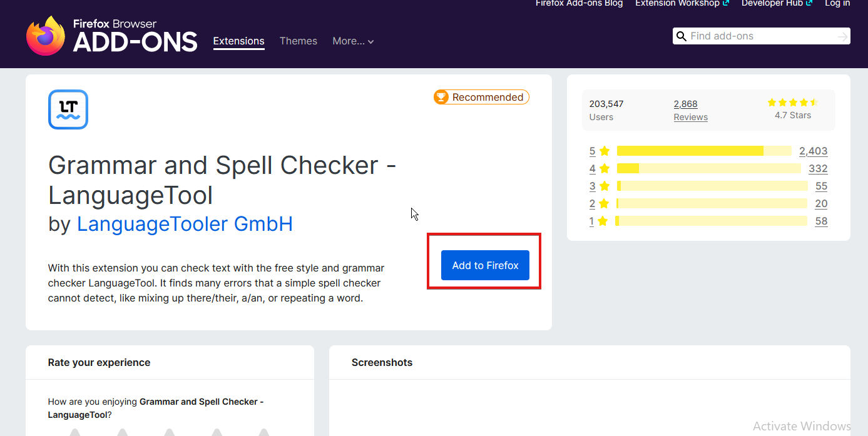The image size is (868, 436).
Task: Click the star next to rating 4
Action: (604, 168)
